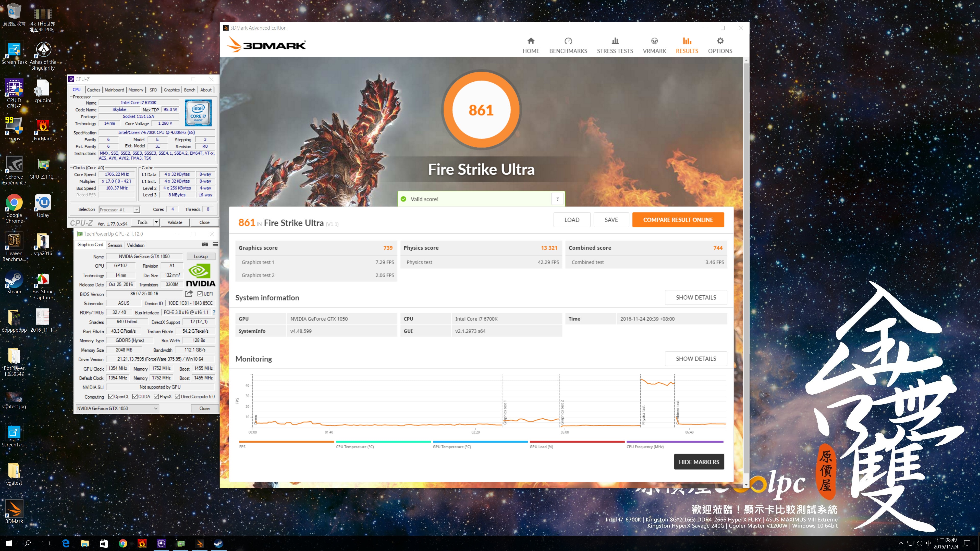Open File Explorer from the taskbar
This screenshot has height=551, width=980.
coord(84,543)
